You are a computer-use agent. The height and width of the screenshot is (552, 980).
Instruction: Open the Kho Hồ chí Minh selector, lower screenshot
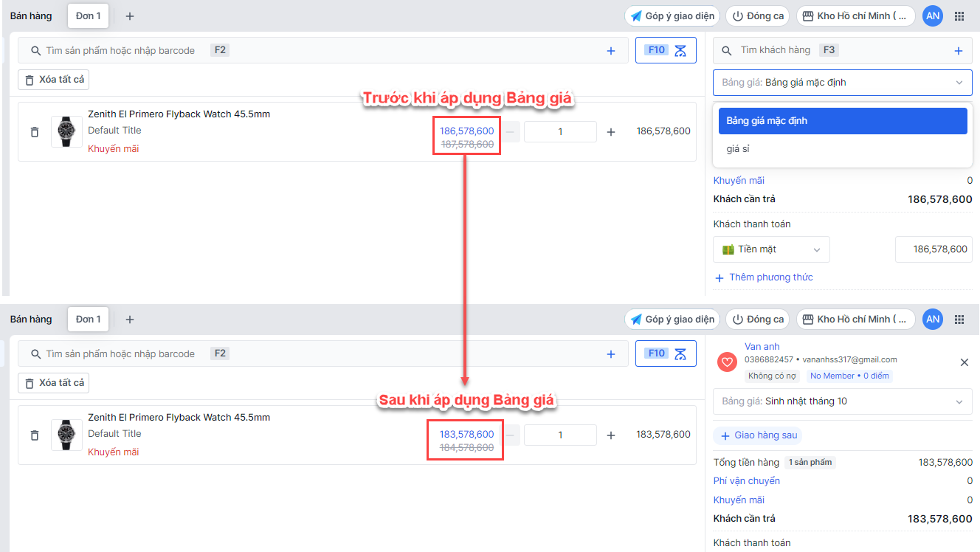pyautogui.click(x=855, y=320)
